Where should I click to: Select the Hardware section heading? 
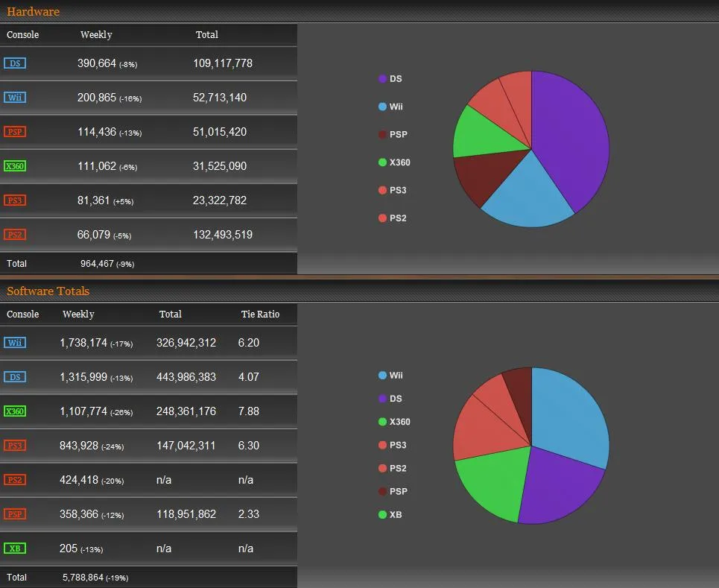click(33, 12)
